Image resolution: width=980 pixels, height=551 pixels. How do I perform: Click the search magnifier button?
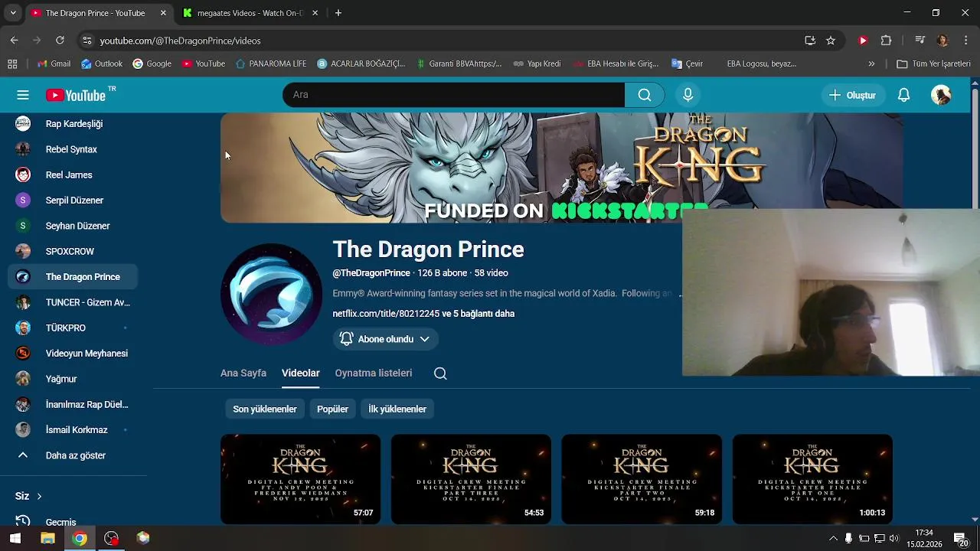645,95
